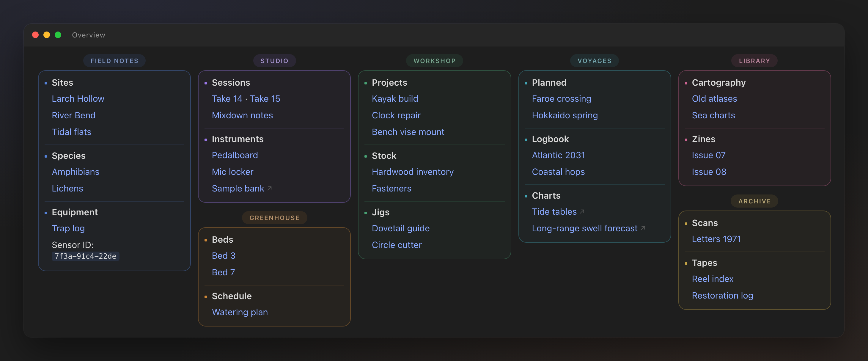Viewport: 868px width, 361px height.
Task: Open Zines Issue 08
Action: (x=709, y=172)
